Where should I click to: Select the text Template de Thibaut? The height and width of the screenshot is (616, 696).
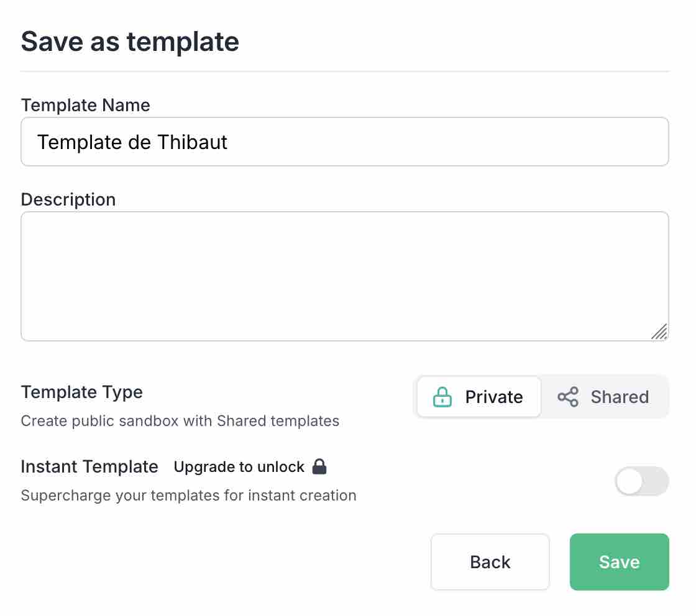(132, 142)
